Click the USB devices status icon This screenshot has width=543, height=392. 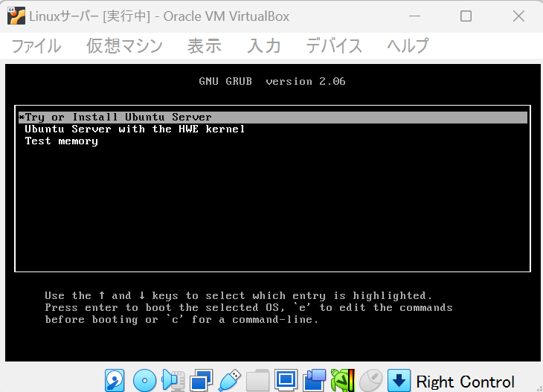click(230, 380)
